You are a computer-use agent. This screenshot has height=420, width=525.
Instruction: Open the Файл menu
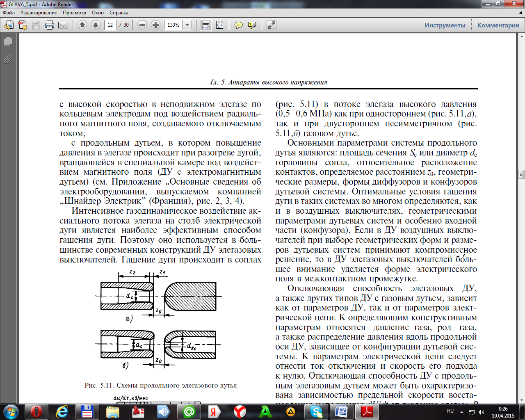(x=9, y=13)
